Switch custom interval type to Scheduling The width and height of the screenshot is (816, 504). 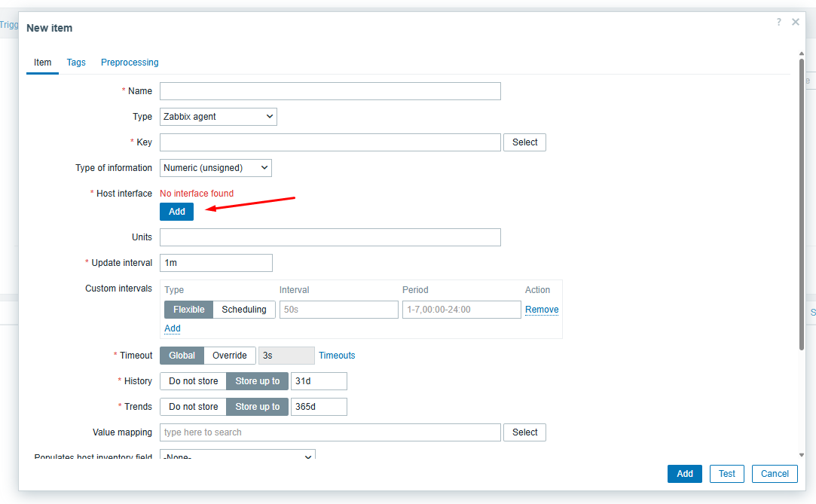(x=244, y=310)
